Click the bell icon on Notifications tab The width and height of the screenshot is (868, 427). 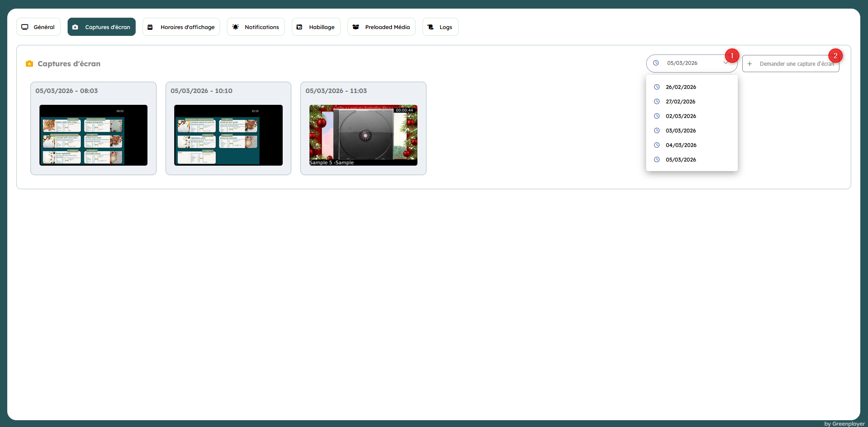point(235,27)
